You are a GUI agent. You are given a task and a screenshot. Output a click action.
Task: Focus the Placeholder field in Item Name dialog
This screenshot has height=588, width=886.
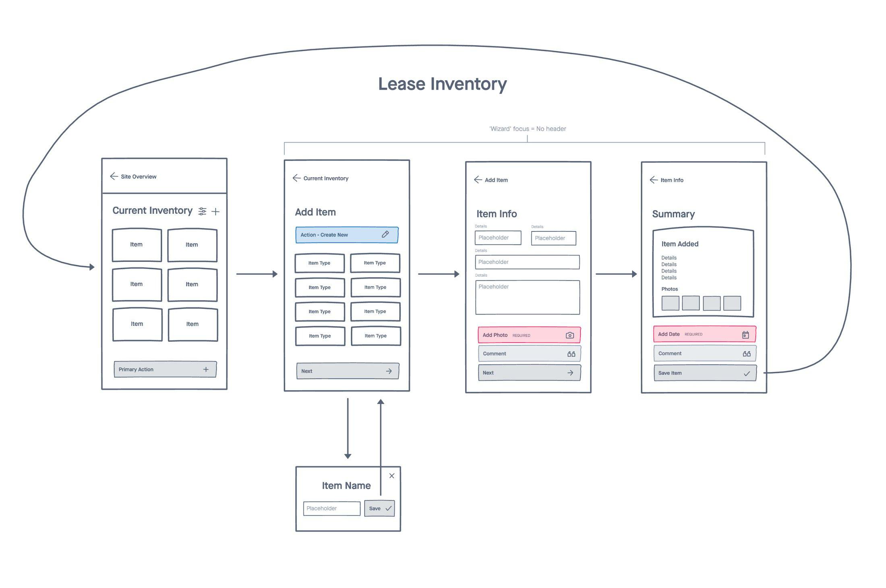[x=332, y=508]
